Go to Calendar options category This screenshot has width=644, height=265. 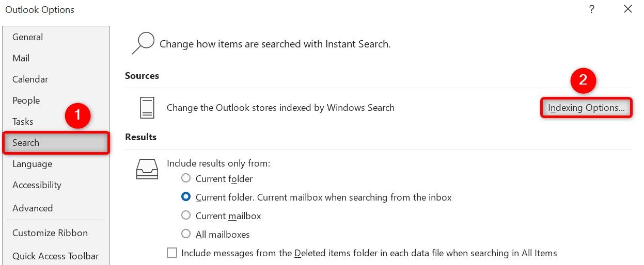pos(30,79)
